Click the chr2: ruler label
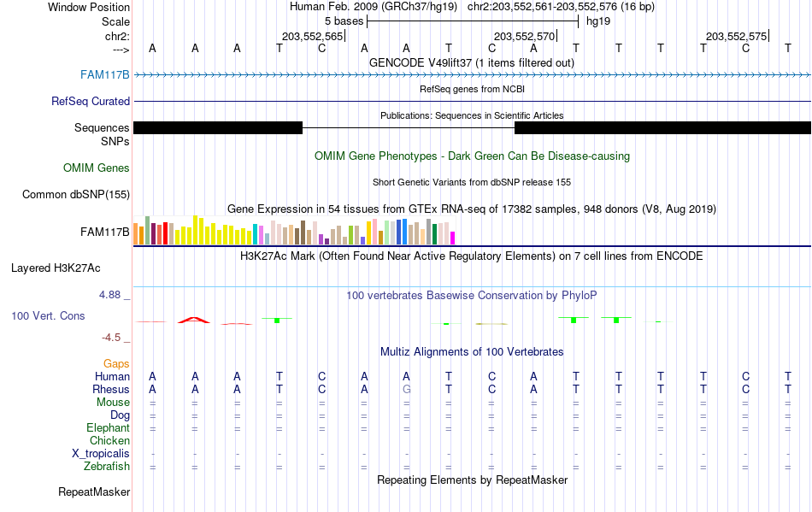This screenshot has height=512, width=812. coord(117,36)
